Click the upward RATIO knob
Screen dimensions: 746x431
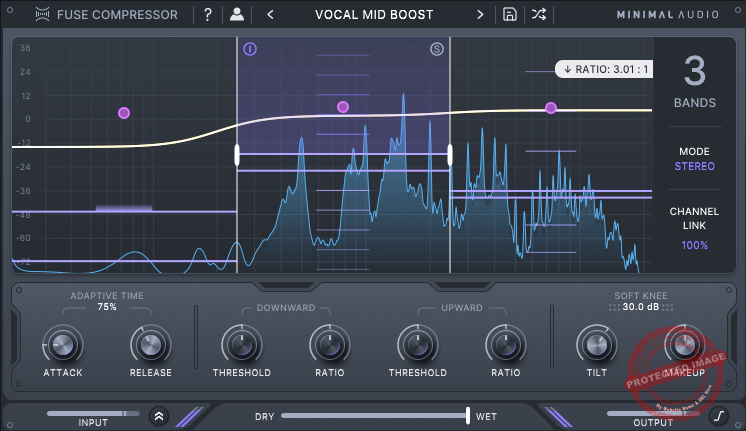(x=506, y=345)
